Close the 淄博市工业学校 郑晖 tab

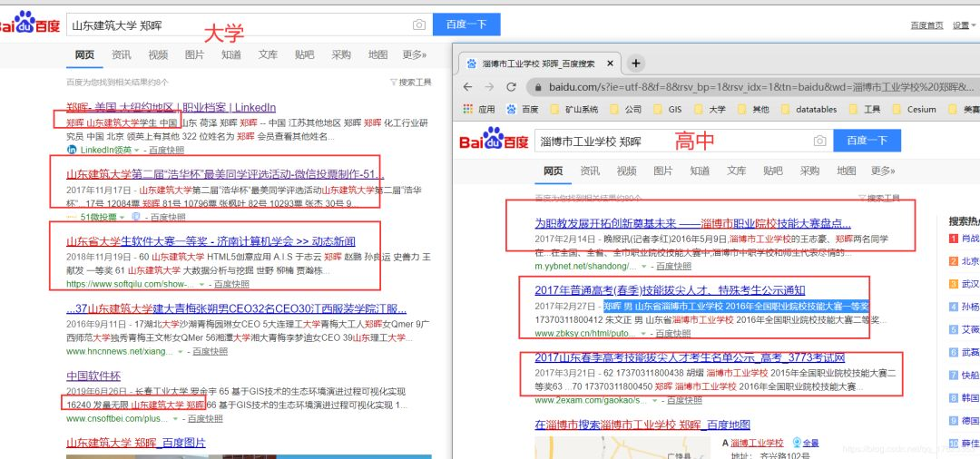(x=611, y=63)
